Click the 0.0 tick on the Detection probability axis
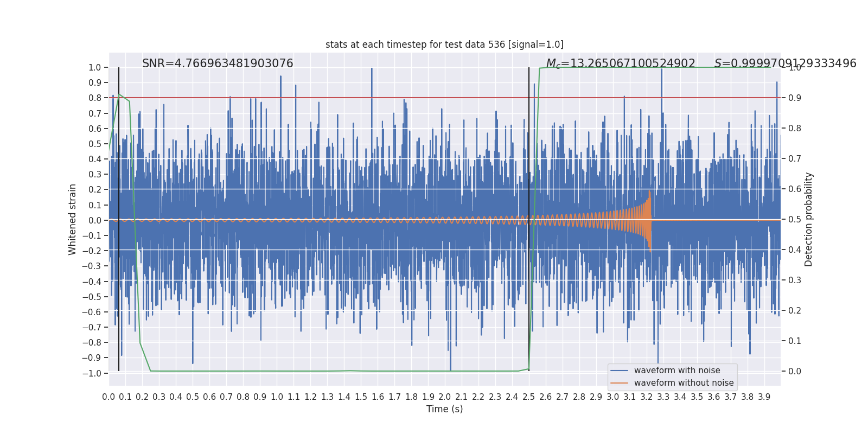Image resolution: width=868 pixels, height=434 pixels. (x=795, y=372)
